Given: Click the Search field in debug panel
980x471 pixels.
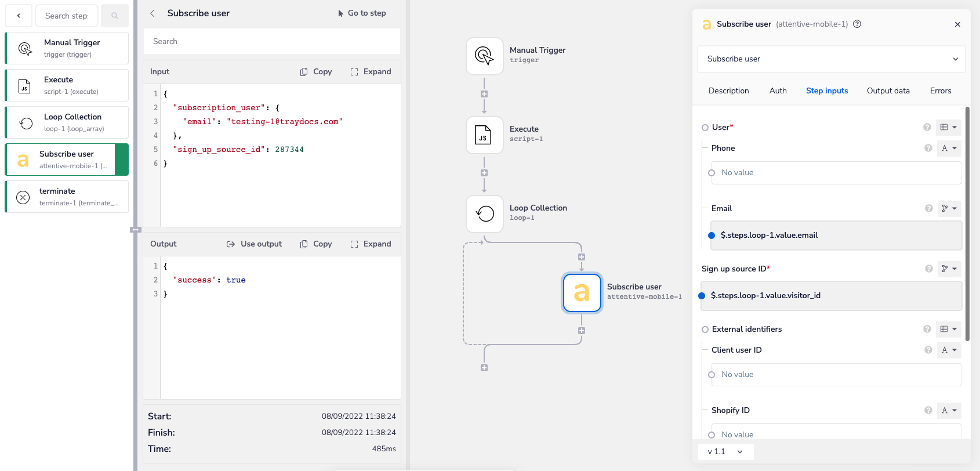Looking at the screenshot, I should click(x=271, y=42).
